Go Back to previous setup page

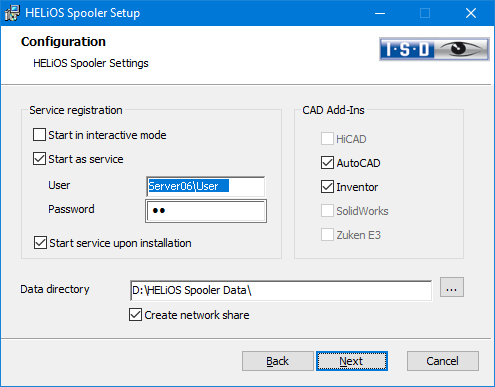pos(278,361)
